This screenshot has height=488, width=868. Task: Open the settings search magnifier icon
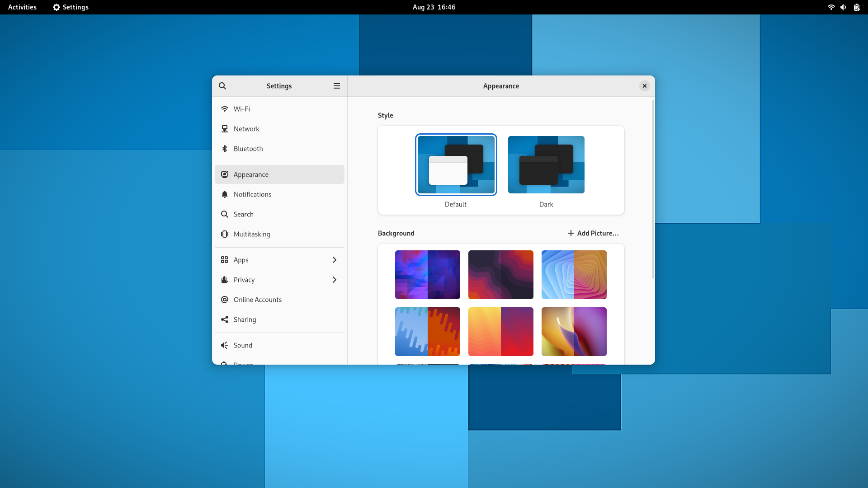(x=222, y=86)
